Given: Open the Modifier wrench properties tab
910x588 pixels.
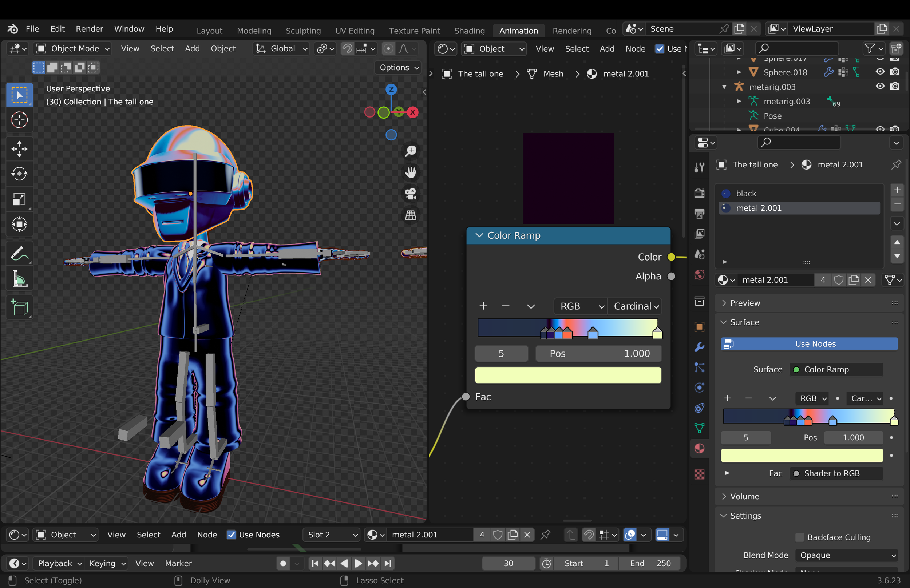Looking at the screenshot, I should (x=699, y=347).
